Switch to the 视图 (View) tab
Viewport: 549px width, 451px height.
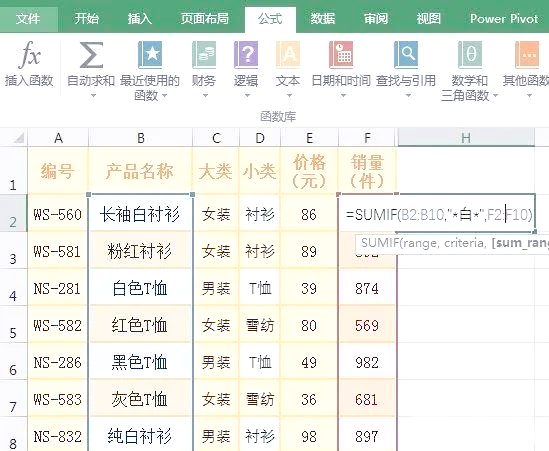pyautogui.click(x=429, y=19)
